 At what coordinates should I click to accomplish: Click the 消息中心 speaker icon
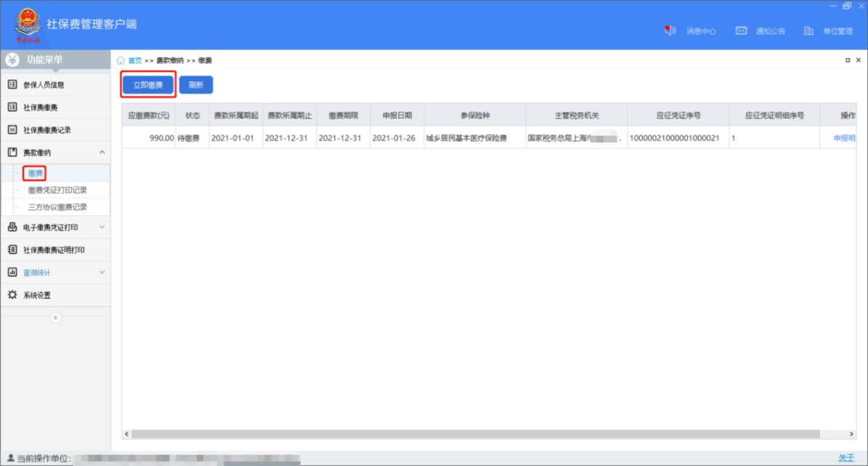670,31
